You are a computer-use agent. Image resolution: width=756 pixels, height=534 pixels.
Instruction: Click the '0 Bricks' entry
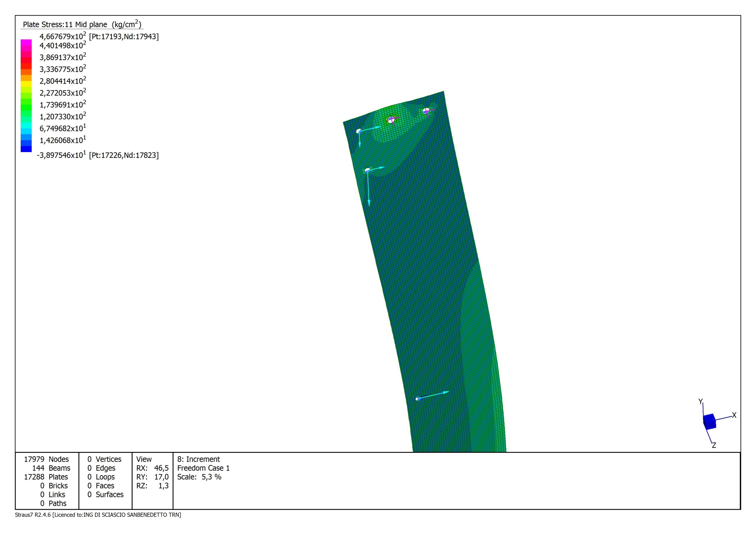[x=54, y=486]
